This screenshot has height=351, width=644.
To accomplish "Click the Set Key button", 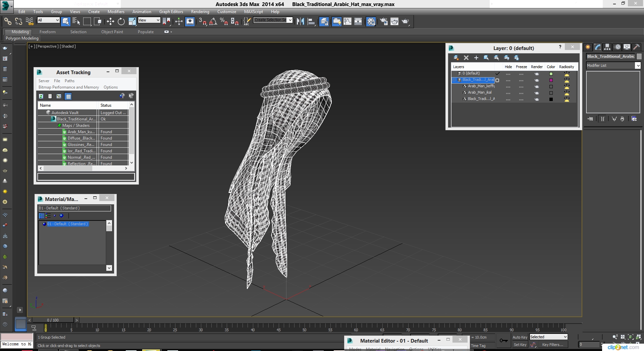I will pyautogui.click(x=520, y=345).
